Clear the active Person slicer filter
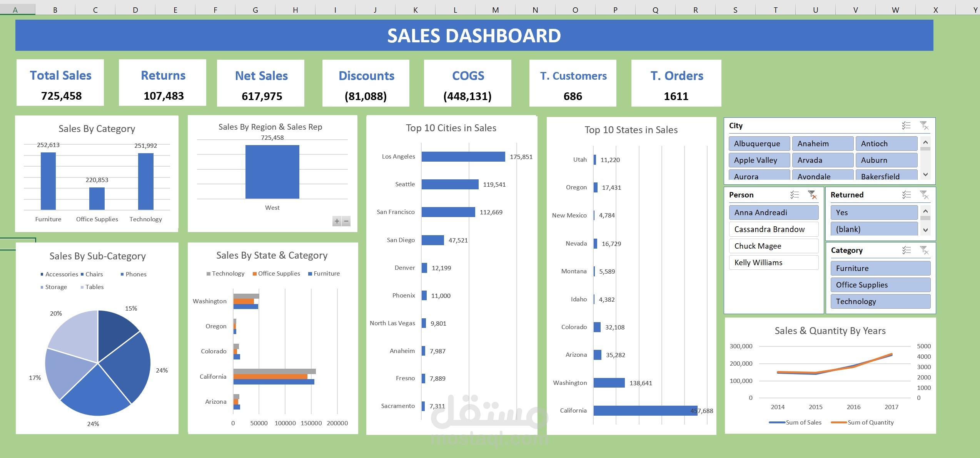Screen dimensions: 980x458 (812, 195)
